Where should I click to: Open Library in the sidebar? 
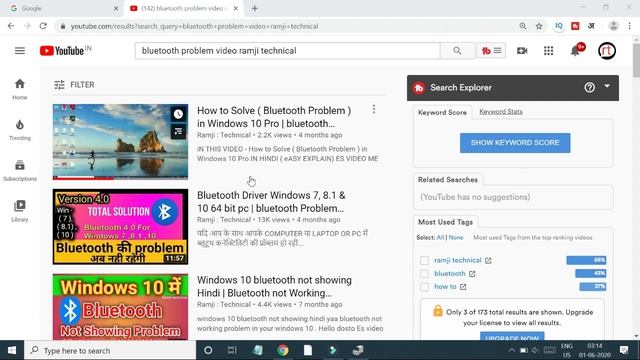(x=20, y=211)
